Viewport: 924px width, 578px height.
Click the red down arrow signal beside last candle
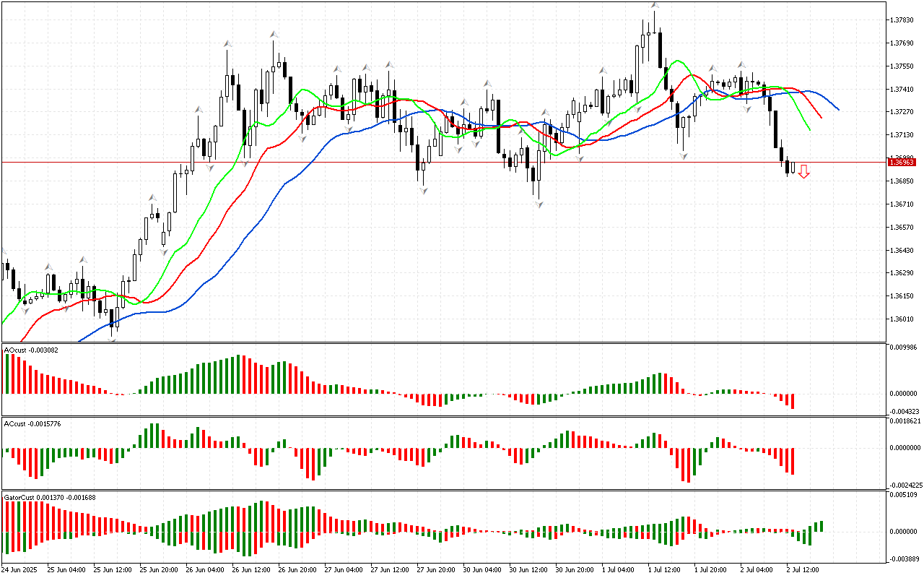coord(803,172)
